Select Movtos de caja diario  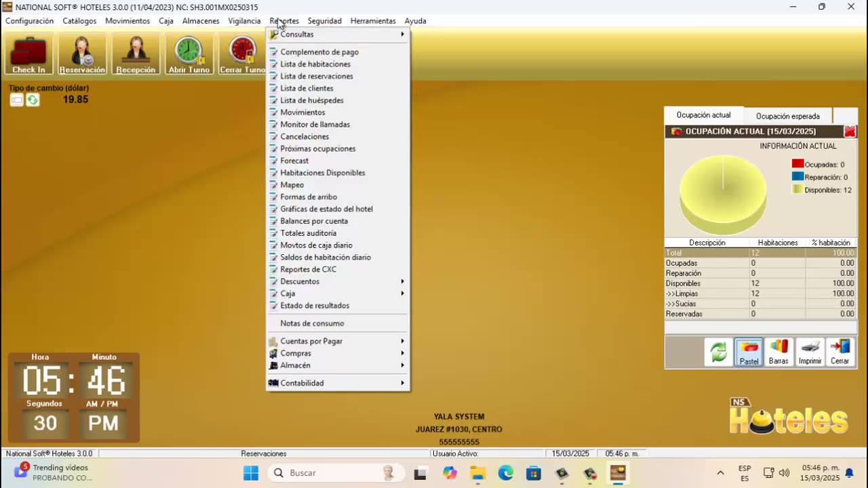[x=337, y=245]
